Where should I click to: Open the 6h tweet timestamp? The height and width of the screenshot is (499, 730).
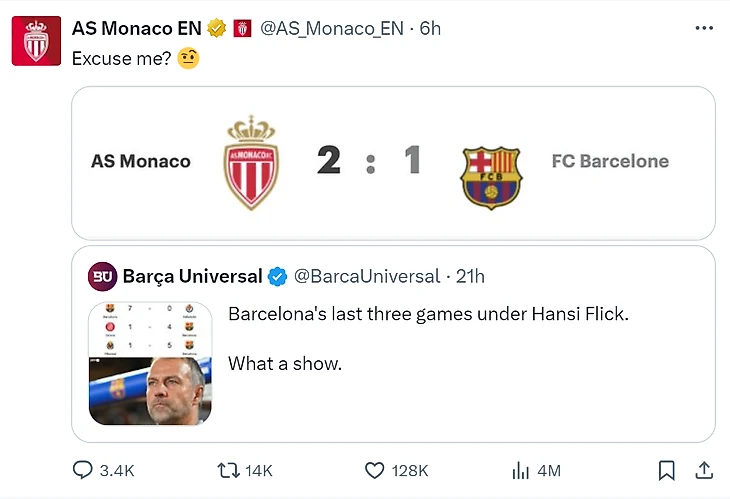pyautogui.click(x=430, y=29)
